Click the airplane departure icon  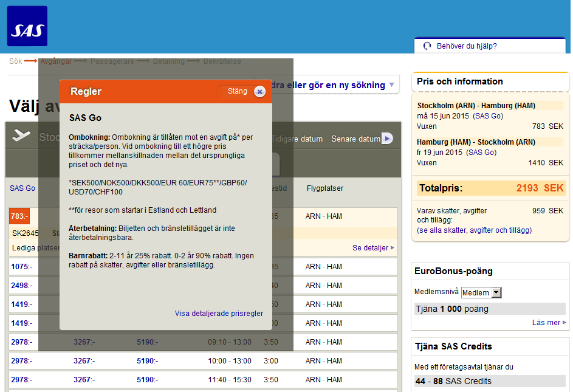[x=21, y=135]
